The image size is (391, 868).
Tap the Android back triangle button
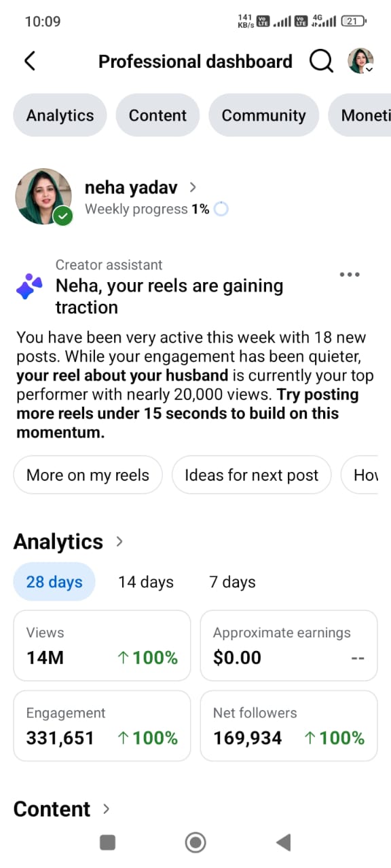(283, 842)
